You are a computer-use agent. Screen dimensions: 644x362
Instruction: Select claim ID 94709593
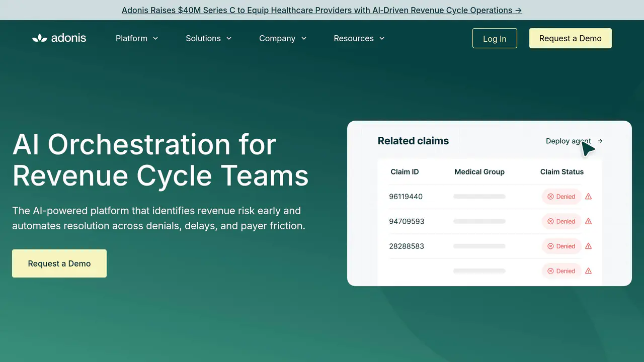tap(407, 221)
